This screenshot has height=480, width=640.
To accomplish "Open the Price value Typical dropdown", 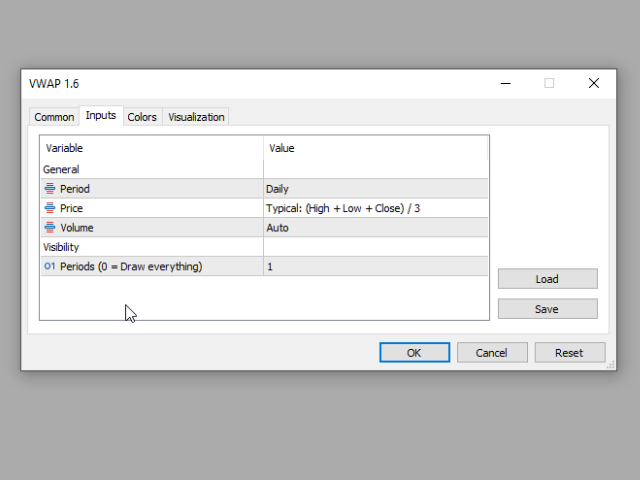I will (x=376, y=208).
